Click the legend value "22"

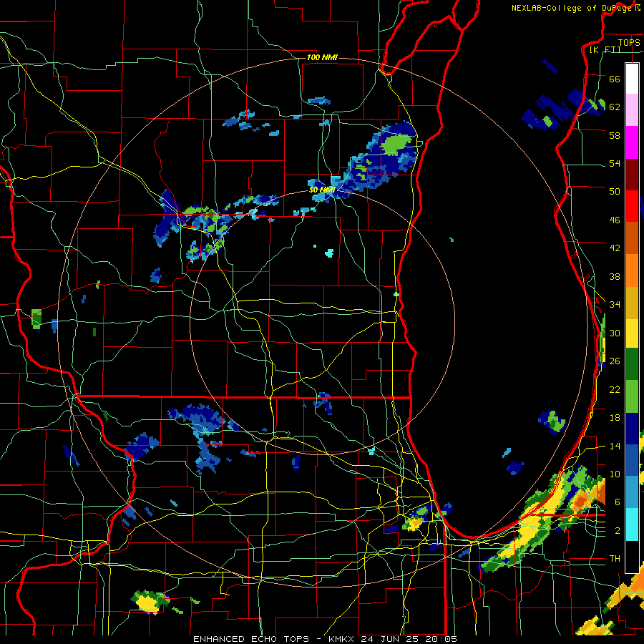pos(615,390)
